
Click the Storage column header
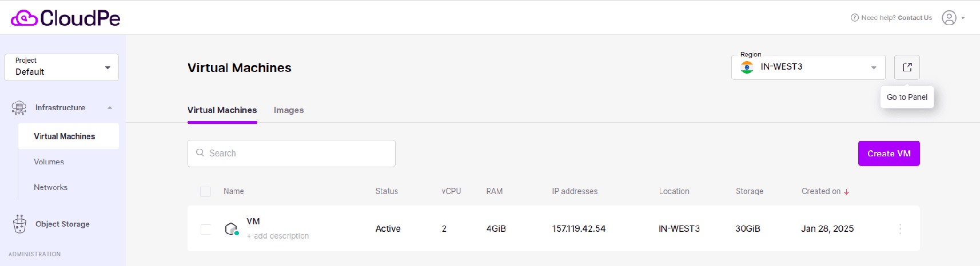tap(750, 192)
